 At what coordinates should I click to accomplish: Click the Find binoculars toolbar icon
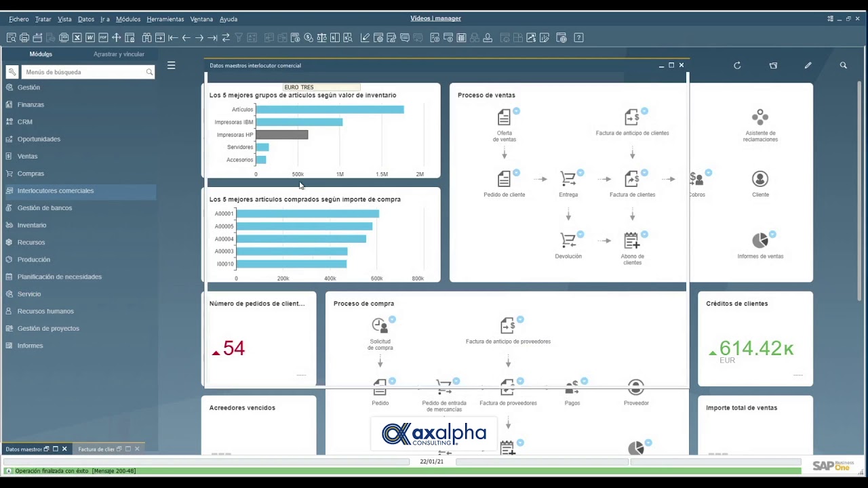click(146, 38)
